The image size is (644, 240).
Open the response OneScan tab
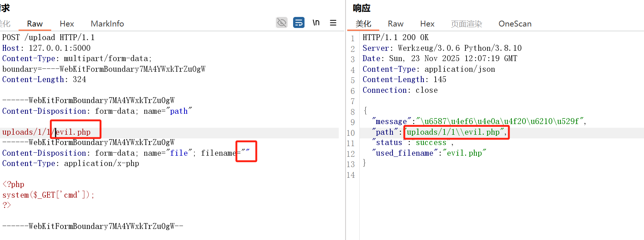[515, 24]
